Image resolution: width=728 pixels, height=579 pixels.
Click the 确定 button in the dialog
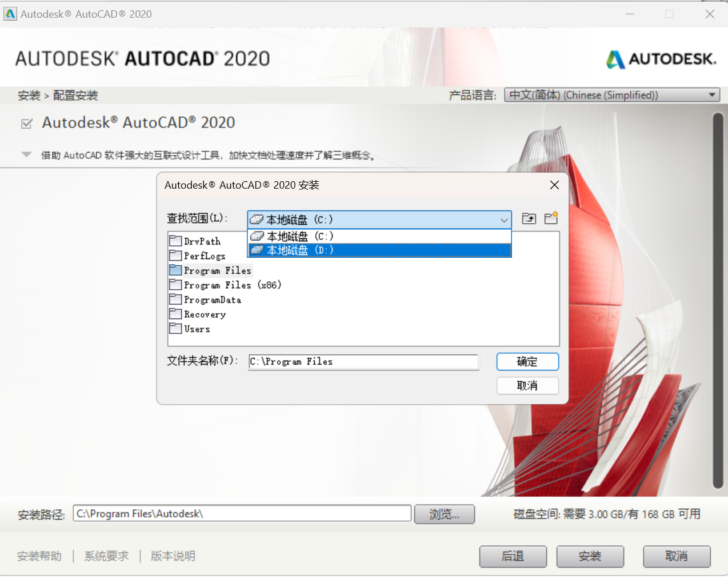pos(527,362)
